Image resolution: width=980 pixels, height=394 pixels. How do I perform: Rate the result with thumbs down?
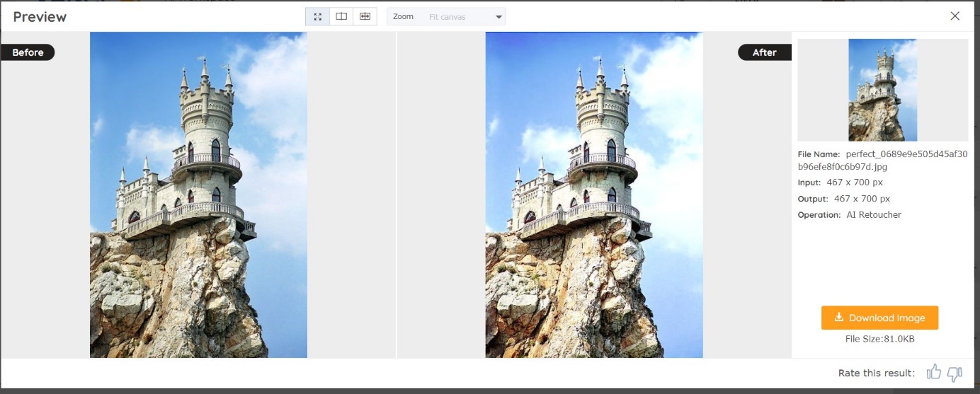click(x=955, y=373)
